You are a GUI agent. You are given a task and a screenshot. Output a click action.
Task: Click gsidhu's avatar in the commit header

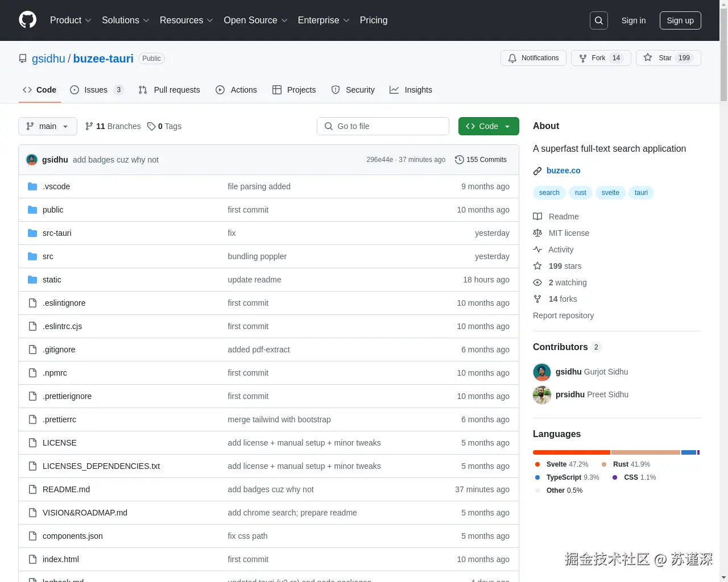coord(32,160)
